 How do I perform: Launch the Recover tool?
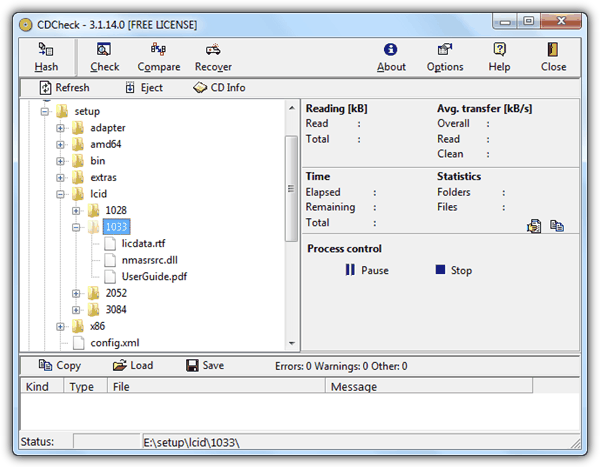pos(213,57)
